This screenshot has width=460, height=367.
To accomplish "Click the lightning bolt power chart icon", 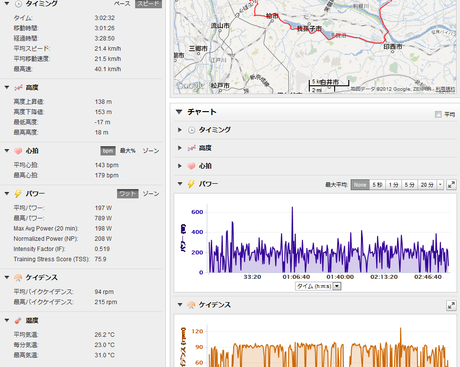I will pos(191,184).
